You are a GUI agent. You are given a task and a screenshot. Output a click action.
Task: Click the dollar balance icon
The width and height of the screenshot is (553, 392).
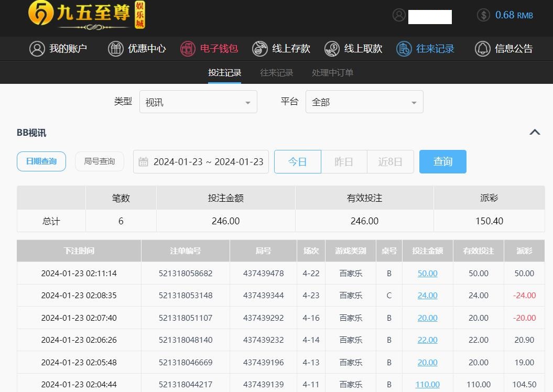(483, 15)
